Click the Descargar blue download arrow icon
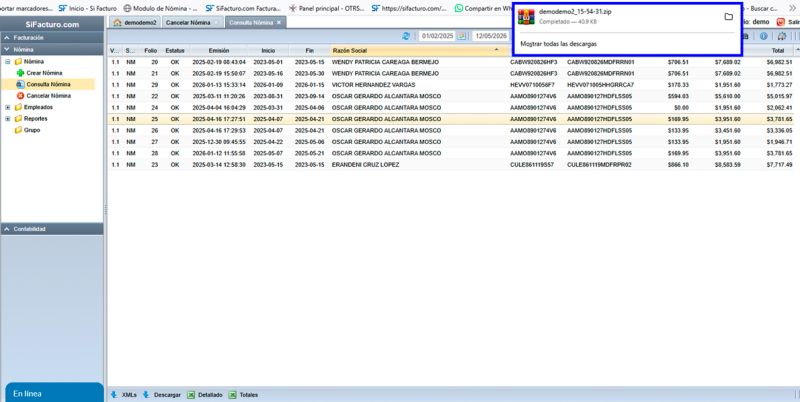 pyautogui.click(x=146, y=395)
